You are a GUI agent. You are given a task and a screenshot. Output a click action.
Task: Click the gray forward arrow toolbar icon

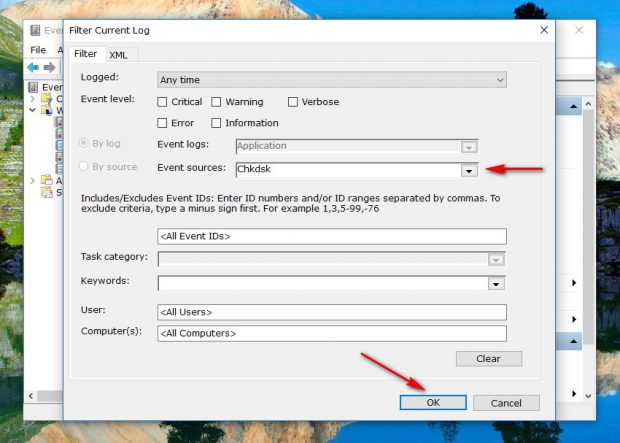click(49, 68)
